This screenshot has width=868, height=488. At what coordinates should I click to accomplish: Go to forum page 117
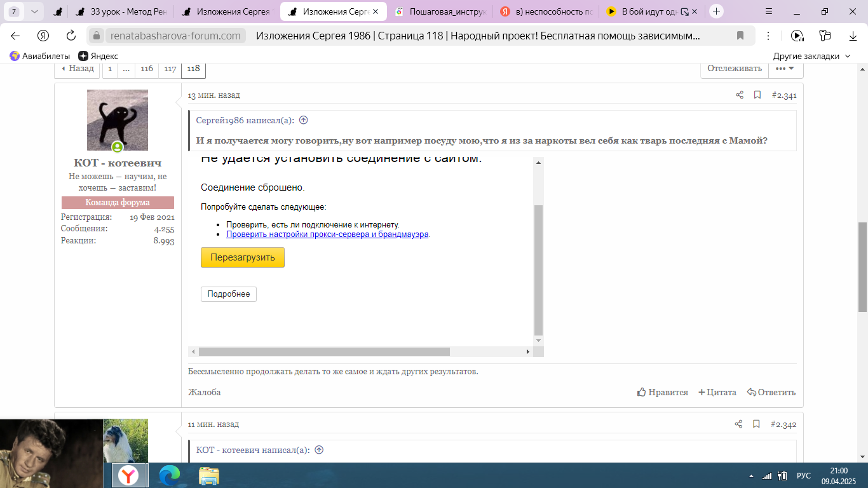coord(170,69)
